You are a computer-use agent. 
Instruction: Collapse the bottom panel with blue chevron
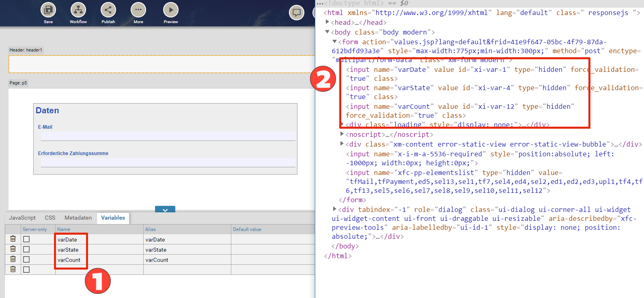point(165,209)
